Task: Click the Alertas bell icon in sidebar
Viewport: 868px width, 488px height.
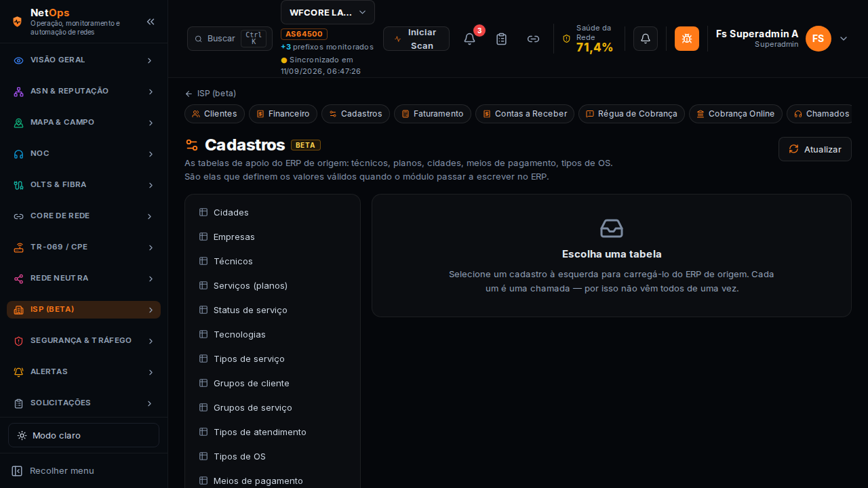Action: (x=19, y=372)
